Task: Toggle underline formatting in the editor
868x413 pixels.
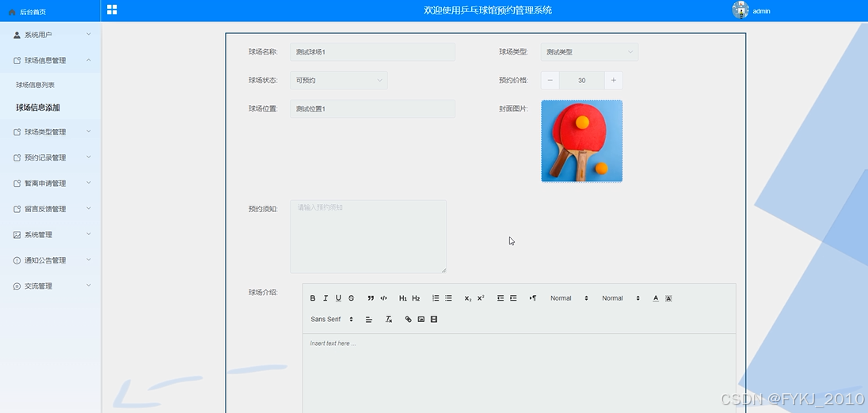Action: coord(338,298)
